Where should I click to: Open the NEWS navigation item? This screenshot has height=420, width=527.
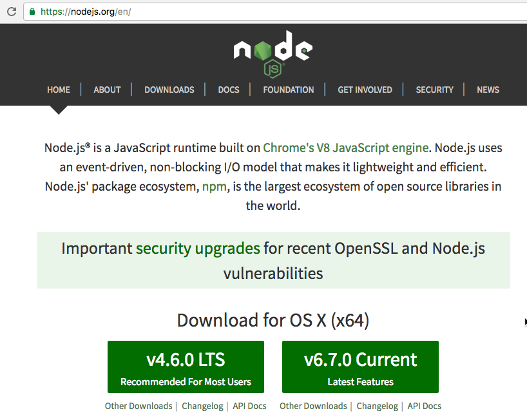[x=488, y=90]
